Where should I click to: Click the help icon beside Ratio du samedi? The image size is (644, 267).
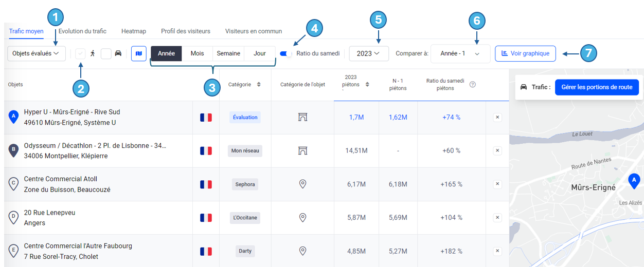point(473,85)
